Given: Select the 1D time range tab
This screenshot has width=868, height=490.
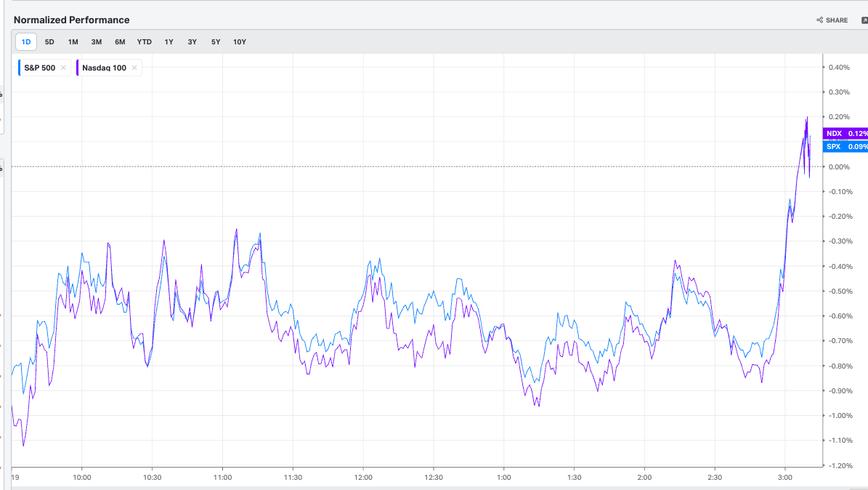Looking at the screenshot, I should coord(26,42).
